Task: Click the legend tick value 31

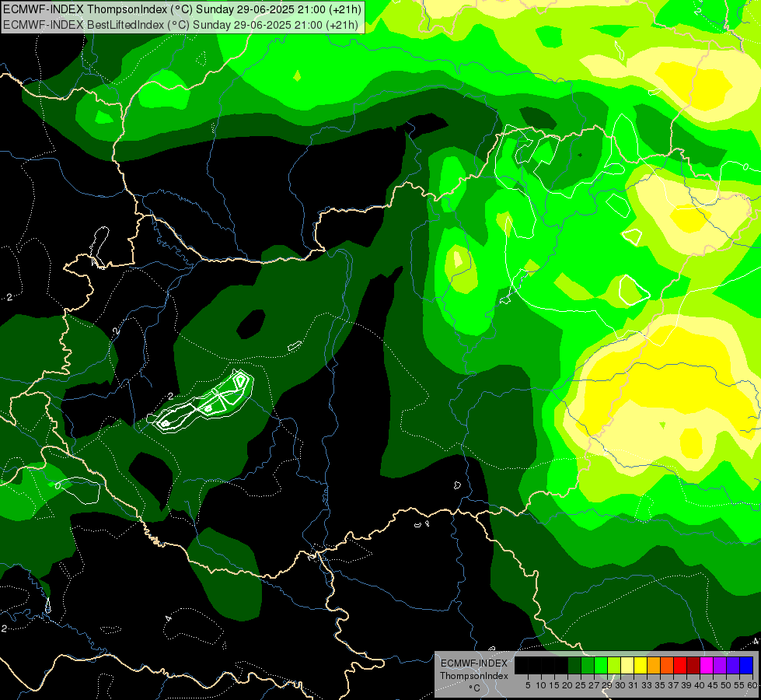Action: coord(634,685)
